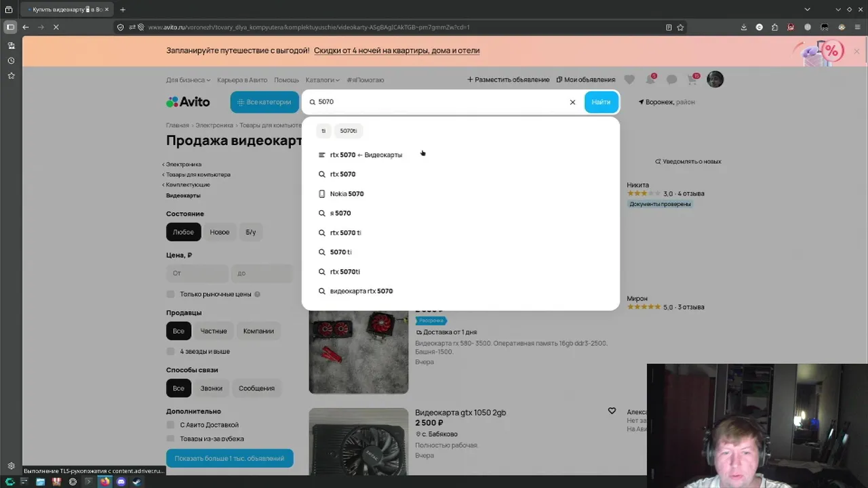Open the Avito logo home link

pyautogui.click(x=188, y=102)
